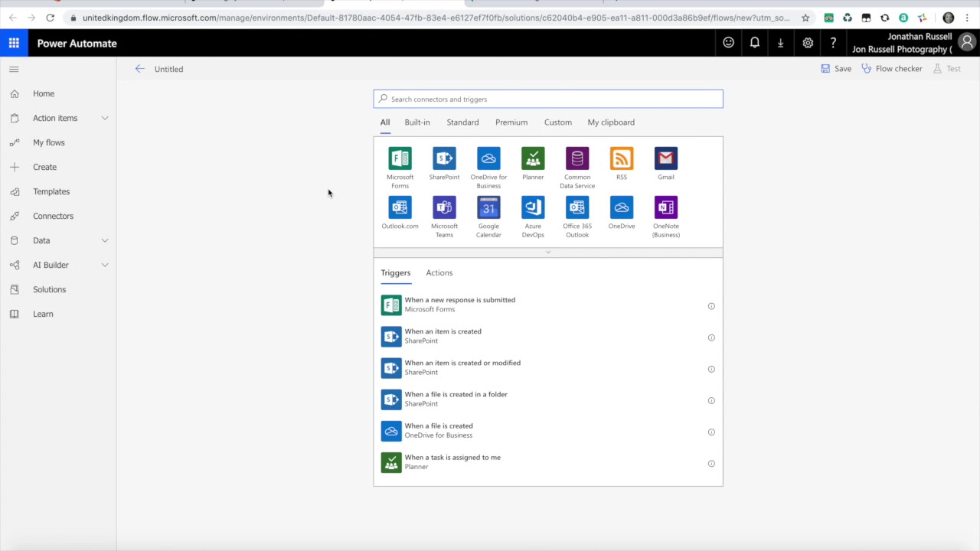Image resolution: width=980 pixels, height=551 pixels.
Task: Open the settings gear
Action: (808, 43)
